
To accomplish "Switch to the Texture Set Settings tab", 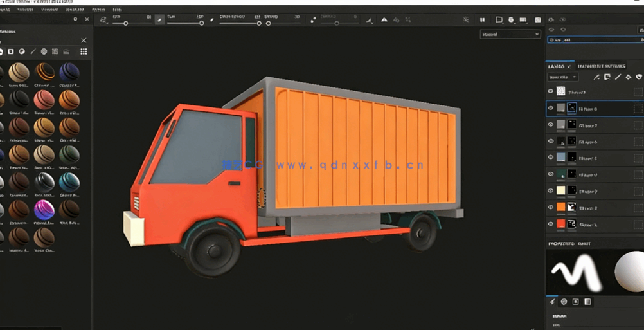I will click(601, 66).
